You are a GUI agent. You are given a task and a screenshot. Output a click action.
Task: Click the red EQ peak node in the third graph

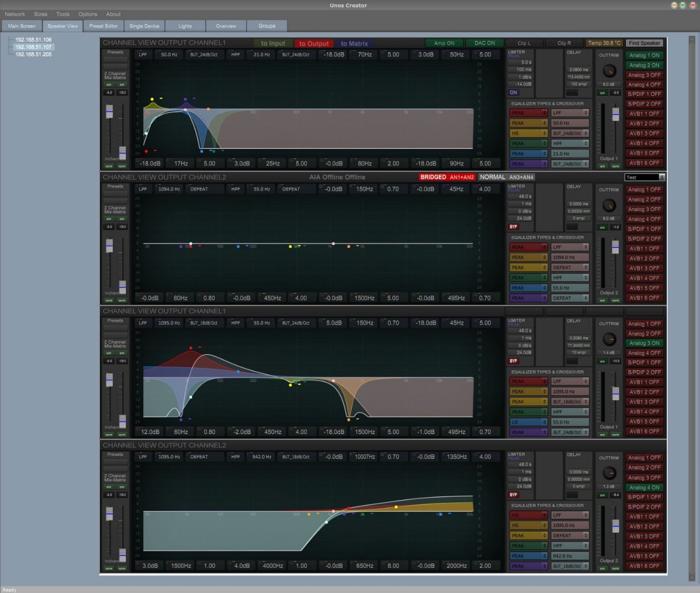coord(191,348)
